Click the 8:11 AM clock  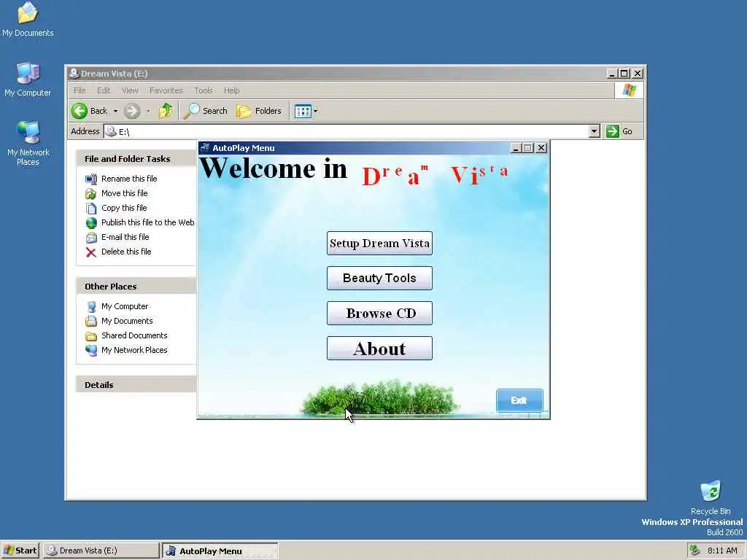coord(722,551)
